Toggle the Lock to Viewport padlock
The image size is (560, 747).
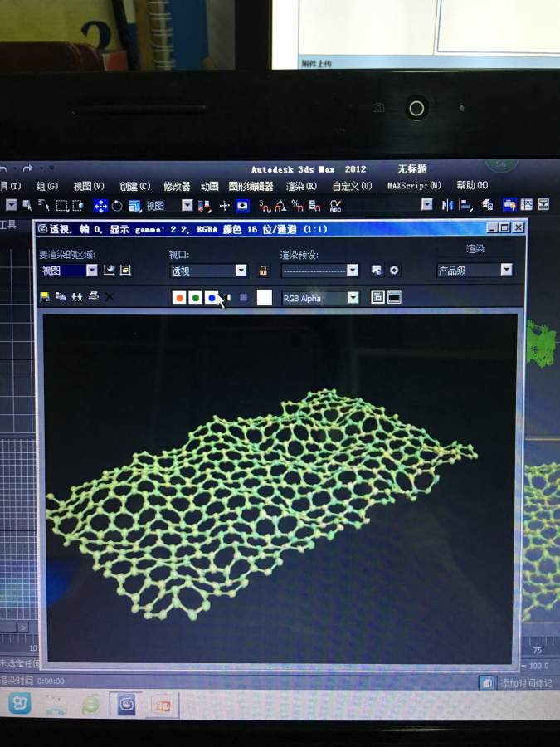(x=263, y=271)
